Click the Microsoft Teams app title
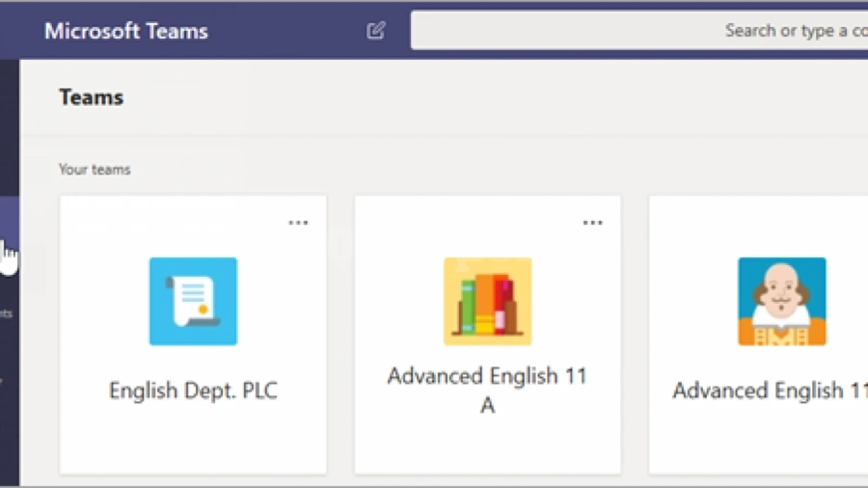Screen dimensions: 868x488 click(x=126, y=31)
